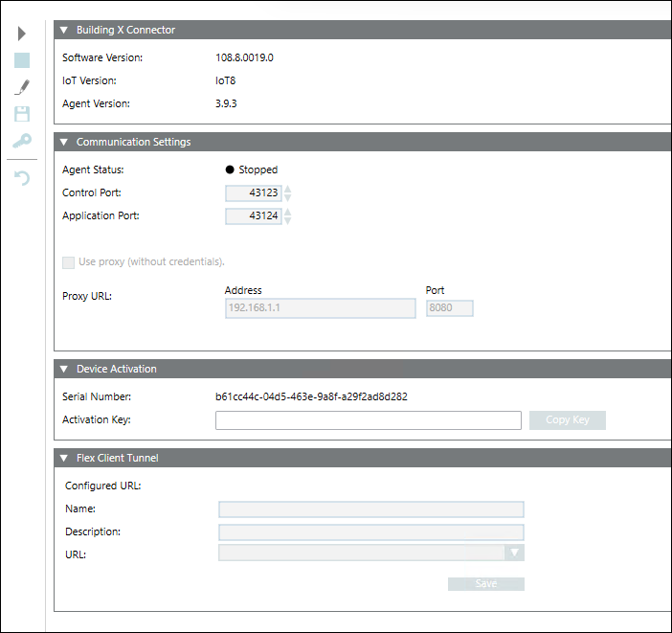Collapse the Device Activation section
Screen dimensions: 672x633
coord(64,370)
